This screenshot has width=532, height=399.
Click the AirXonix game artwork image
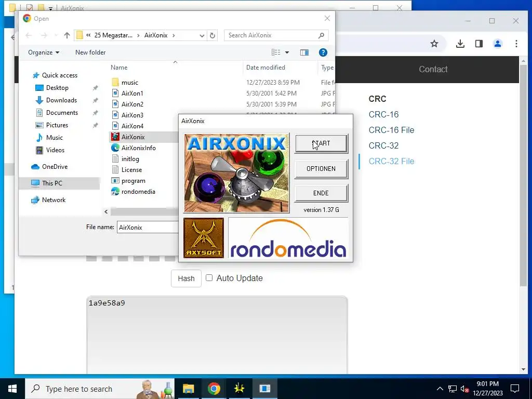pyautogui.click(x=236, y=173)
